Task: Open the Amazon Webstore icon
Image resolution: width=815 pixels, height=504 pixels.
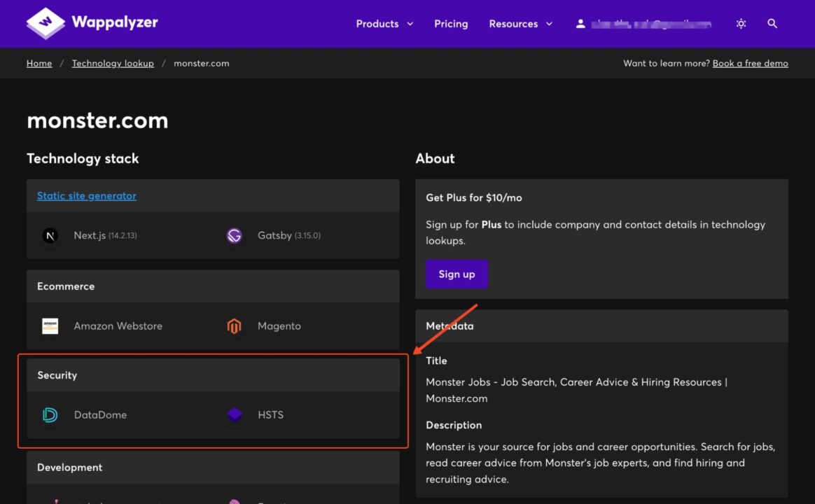Action: pyautogui.click(x=50, y=326)
